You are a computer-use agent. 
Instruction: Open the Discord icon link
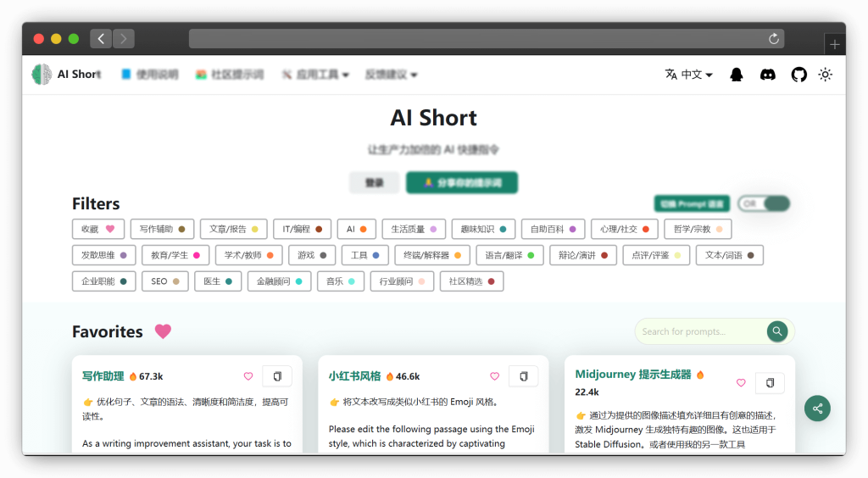(x=768, y=75)
